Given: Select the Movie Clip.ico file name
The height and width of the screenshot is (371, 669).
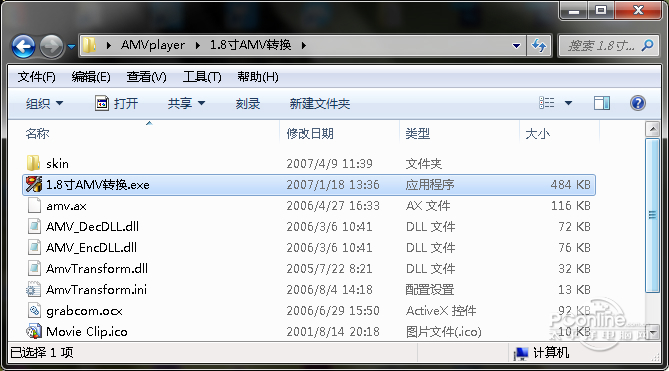Looking at the screenshot, I should tap(87, 332).
